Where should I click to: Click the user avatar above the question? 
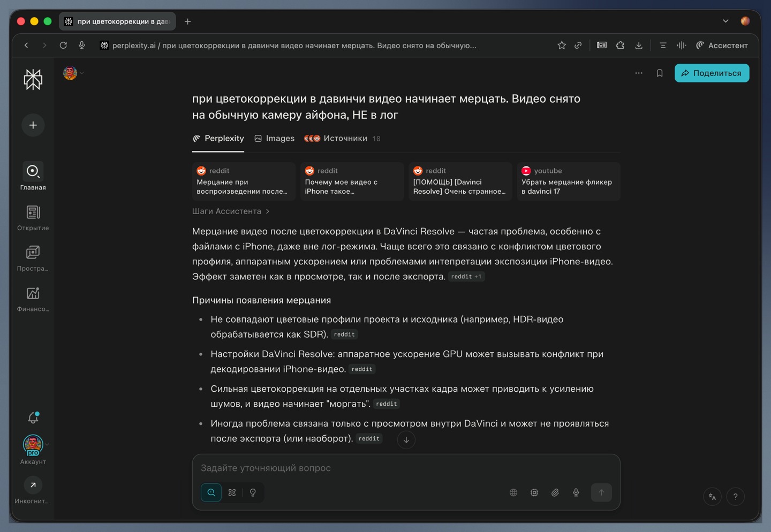pos(70,73)
